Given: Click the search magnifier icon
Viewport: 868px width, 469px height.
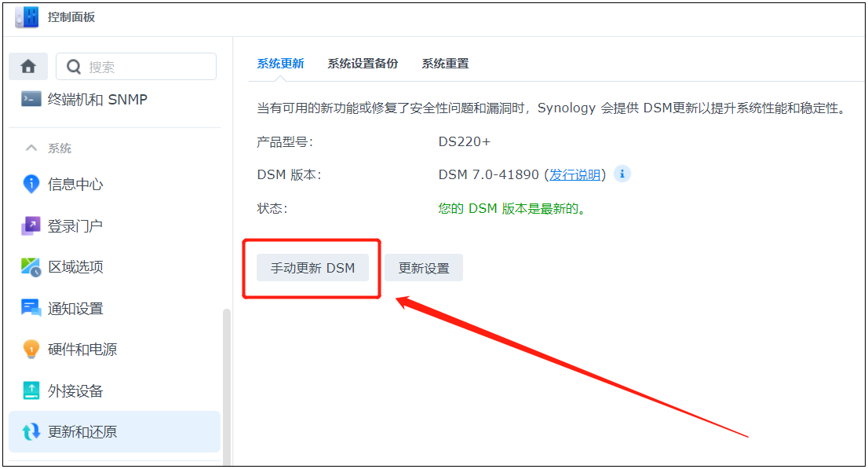Looking at the screenshot, I should click(74, 67).
